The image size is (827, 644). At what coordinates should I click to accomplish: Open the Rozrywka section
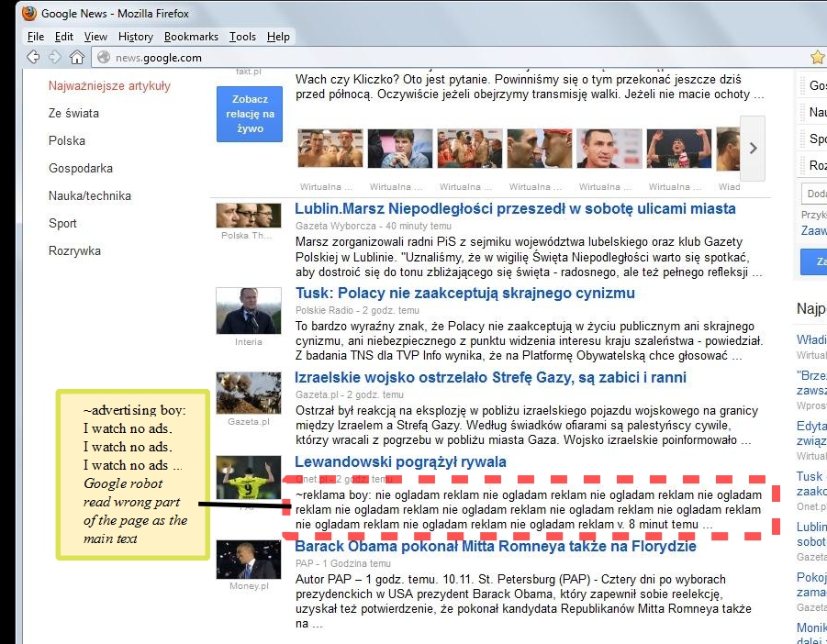coord(74,250)
